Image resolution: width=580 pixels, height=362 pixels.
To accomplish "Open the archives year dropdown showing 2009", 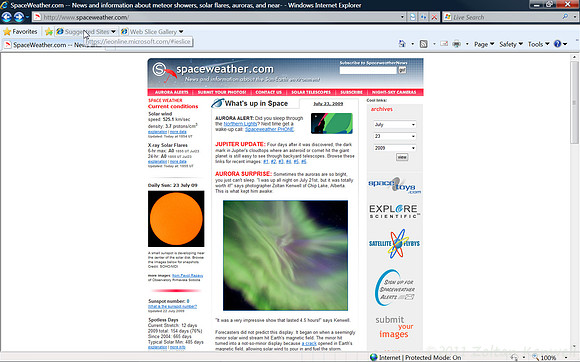I will [394, 148].
